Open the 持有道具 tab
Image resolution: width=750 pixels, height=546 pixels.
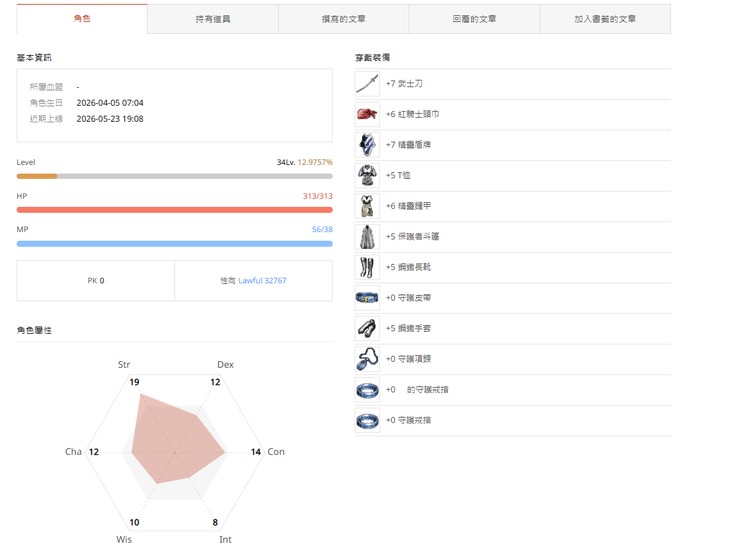click(213, 19)
